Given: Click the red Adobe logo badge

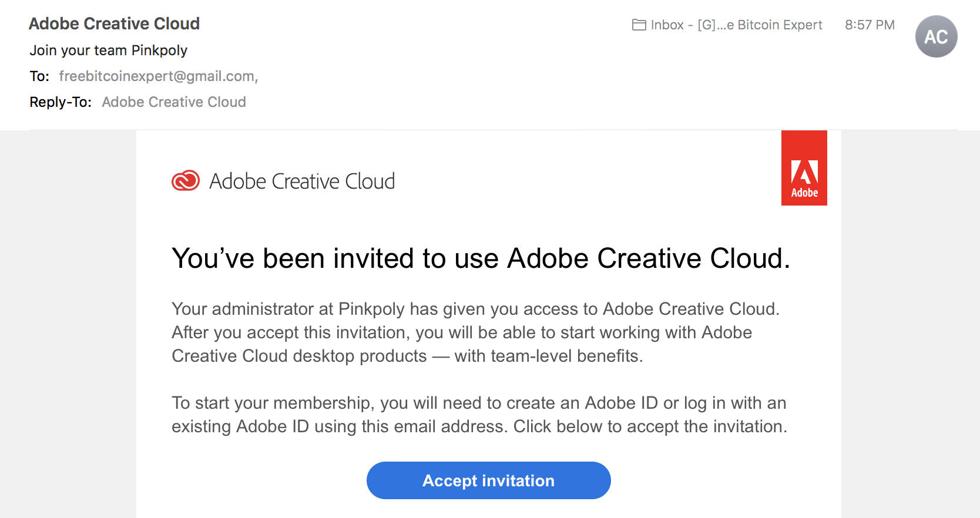Looking at the screenshot, I should pos(804,168).
